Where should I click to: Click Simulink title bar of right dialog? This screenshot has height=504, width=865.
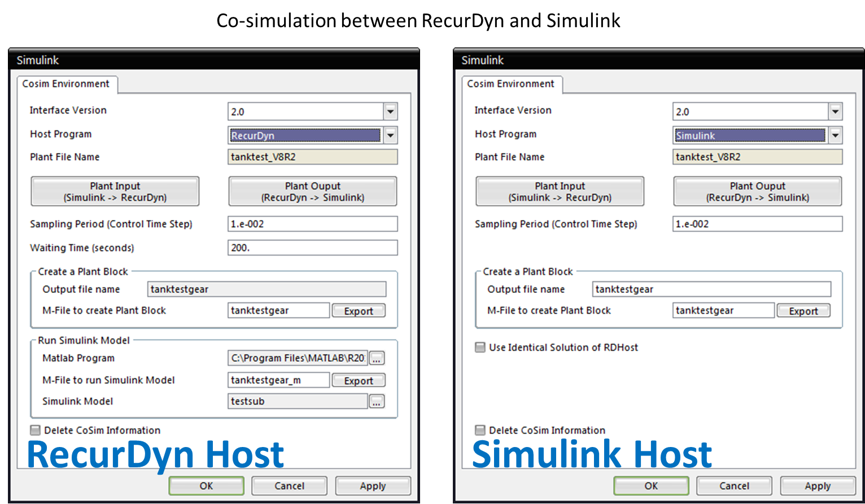pos(659,60)
